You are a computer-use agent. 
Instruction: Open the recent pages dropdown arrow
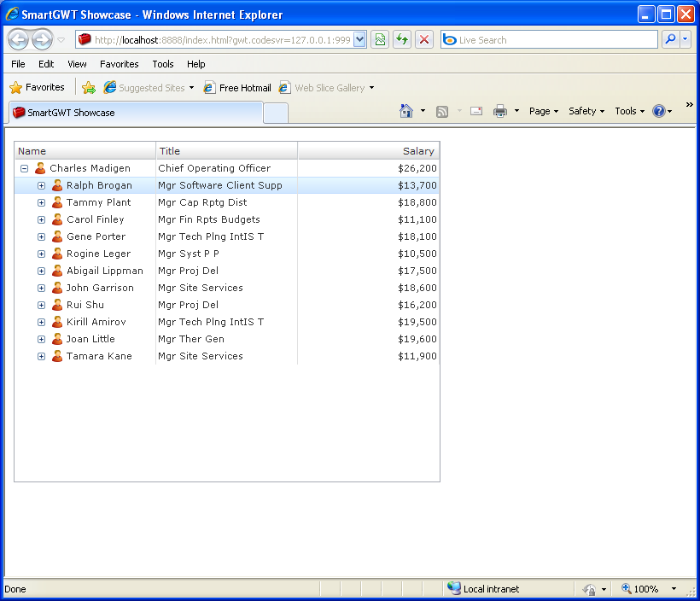61,40
